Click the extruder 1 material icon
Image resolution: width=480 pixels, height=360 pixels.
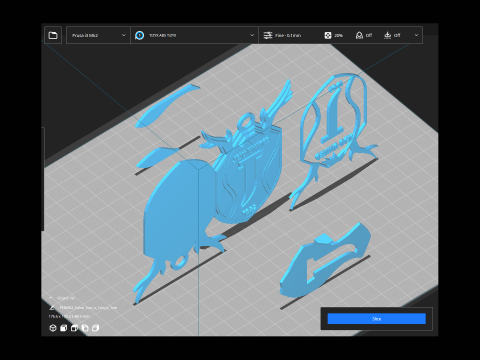[140, 35]
